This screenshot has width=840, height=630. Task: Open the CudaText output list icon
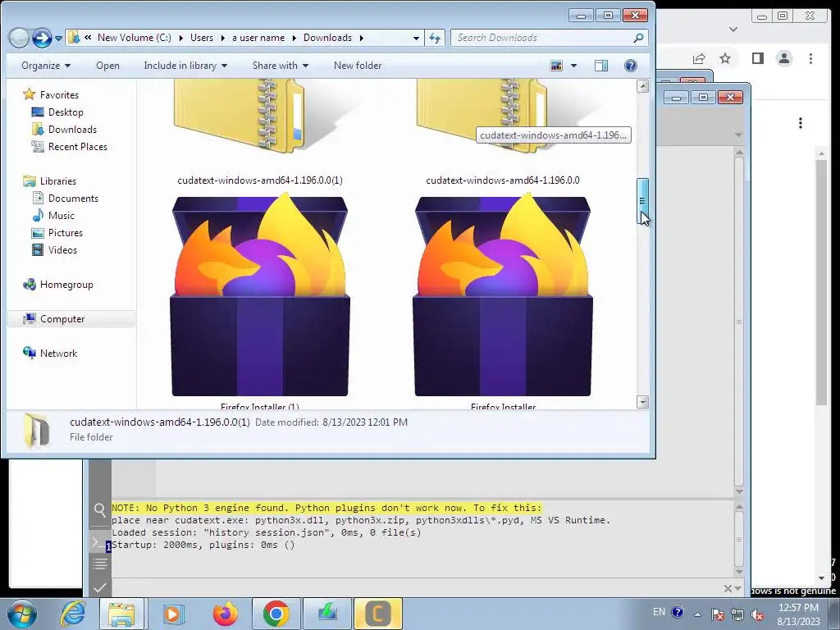point(99,564)
